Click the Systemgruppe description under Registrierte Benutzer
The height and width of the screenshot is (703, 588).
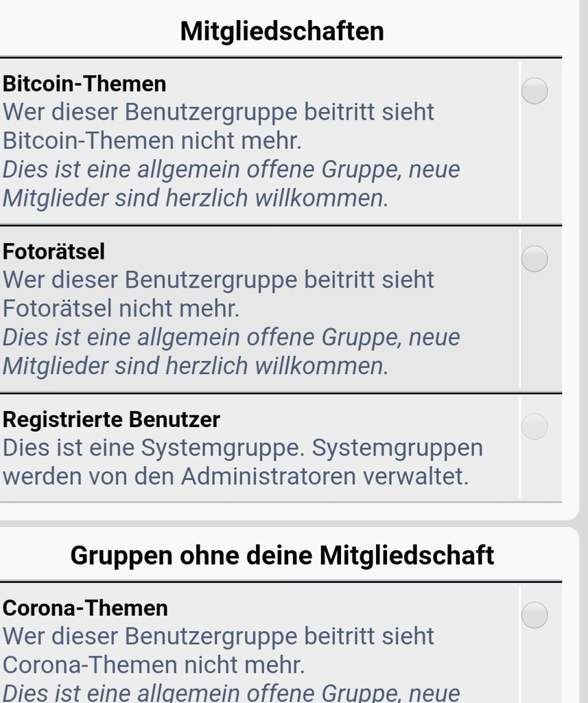[243, 462]
